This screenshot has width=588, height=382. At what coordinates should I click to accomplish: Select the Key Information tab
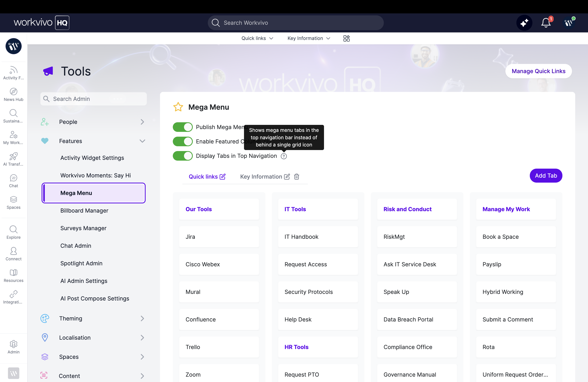(261, 177)
